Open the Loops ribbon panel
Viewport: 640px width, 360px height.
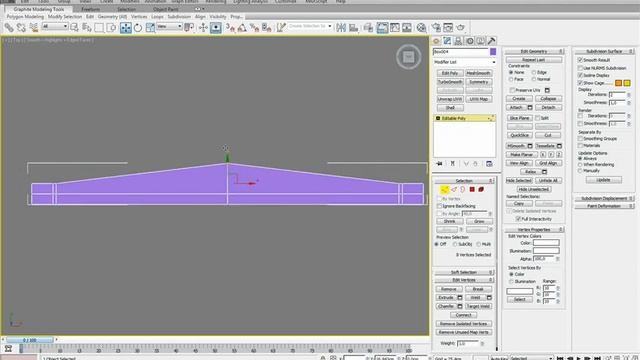158,17
